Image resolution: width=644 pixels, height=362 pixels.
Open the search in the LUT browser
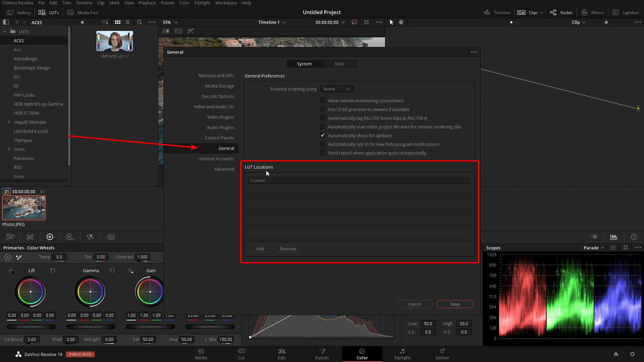click(x=140, y=22)
